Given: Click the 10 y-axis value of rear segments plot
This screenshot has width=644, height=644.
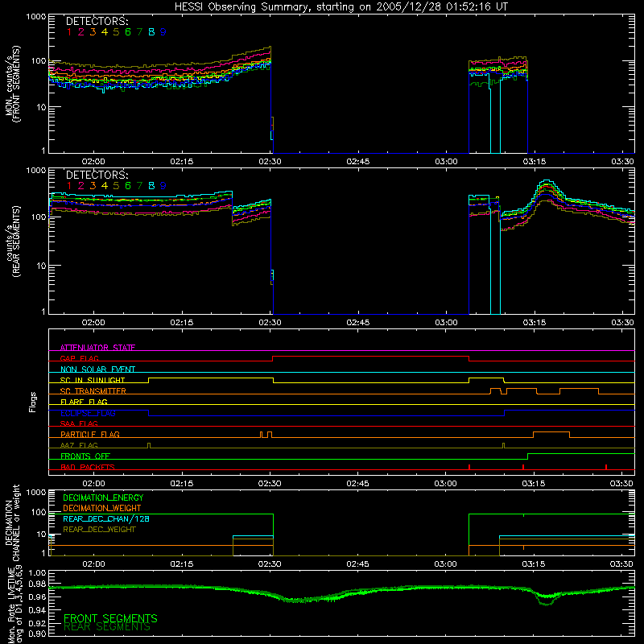Looking at the screenshot, I should 41,266.
